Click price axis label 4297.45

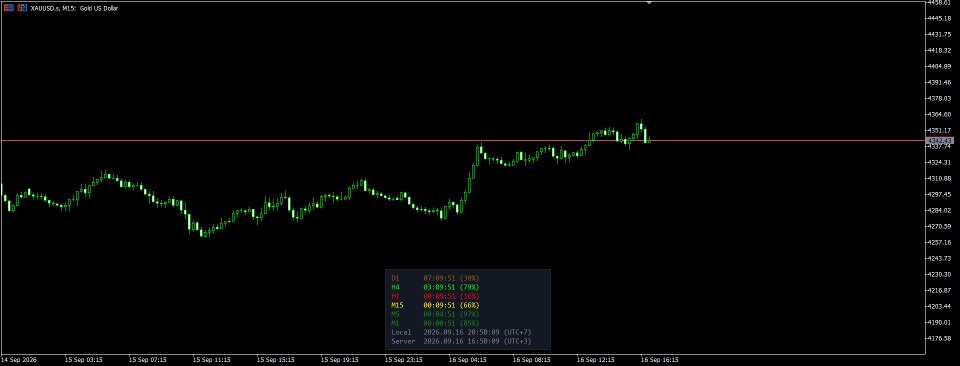940,195
